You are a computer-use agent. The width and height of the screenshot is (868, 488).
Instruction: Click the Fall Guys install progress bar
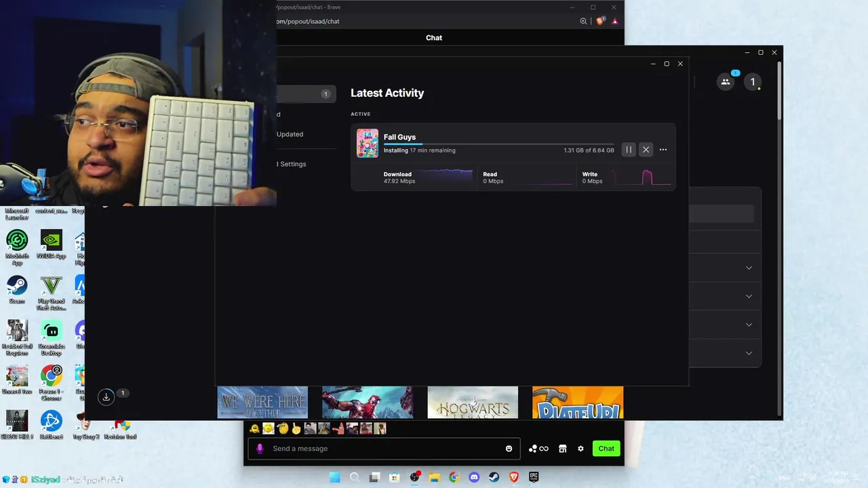pos(499,144)
